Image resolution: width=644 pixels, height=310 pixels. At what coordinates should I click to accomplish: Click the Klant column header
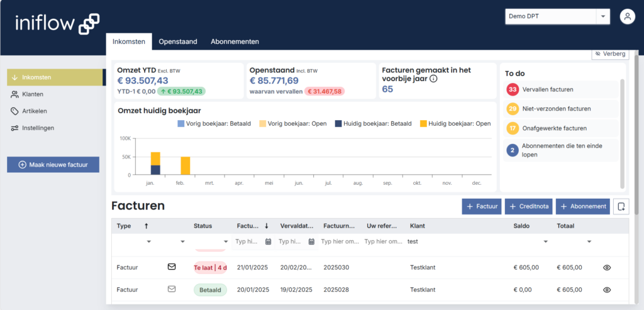[x=418, y=226]
